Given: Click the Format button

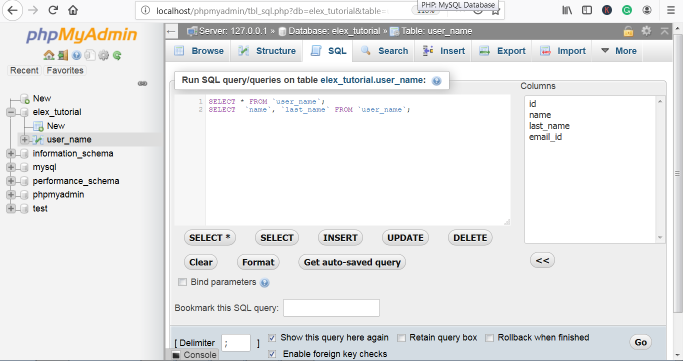Looking at the screenshot, I should [258, 262].
